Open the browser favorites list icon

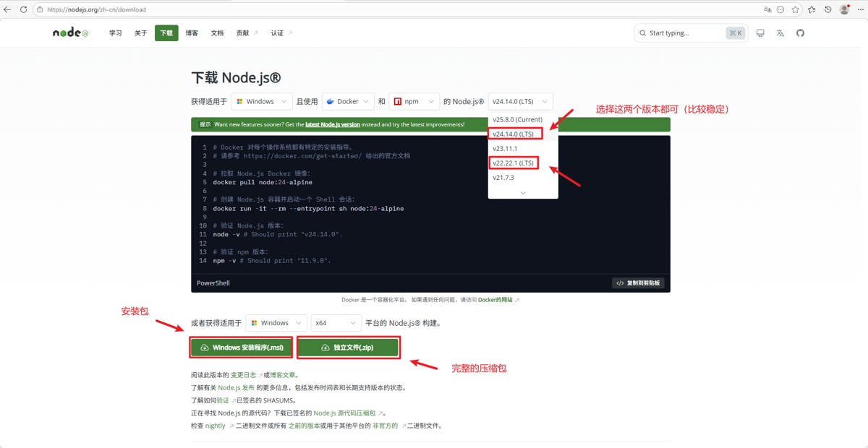click(812, 9)
